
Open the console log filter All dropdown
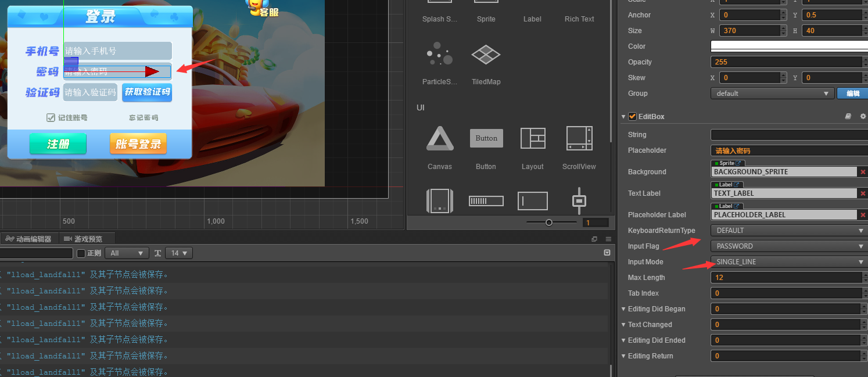(127, 253)
